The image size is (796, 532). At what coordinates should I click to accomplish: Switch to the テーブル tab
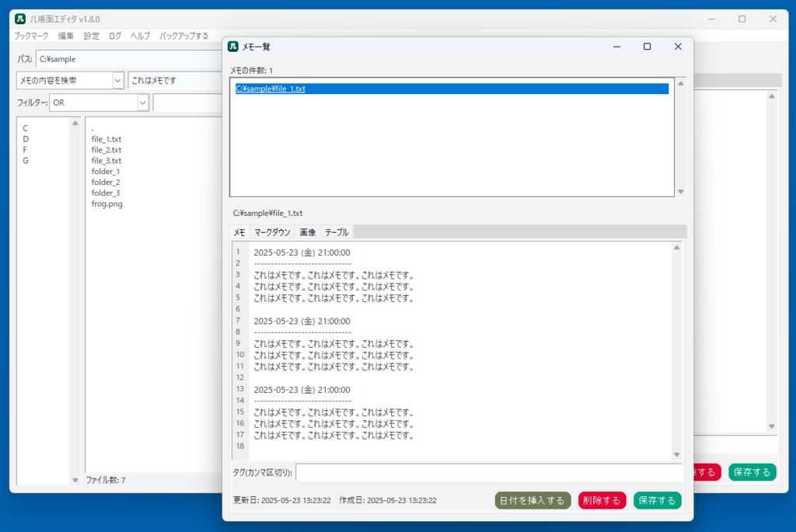click(337, 232)
